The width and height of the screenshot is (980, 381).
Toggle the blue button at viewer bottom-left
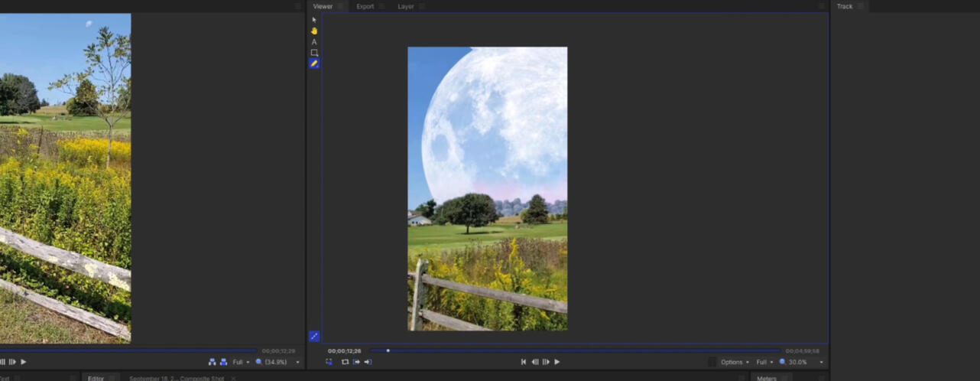click(x=314, y=336)
